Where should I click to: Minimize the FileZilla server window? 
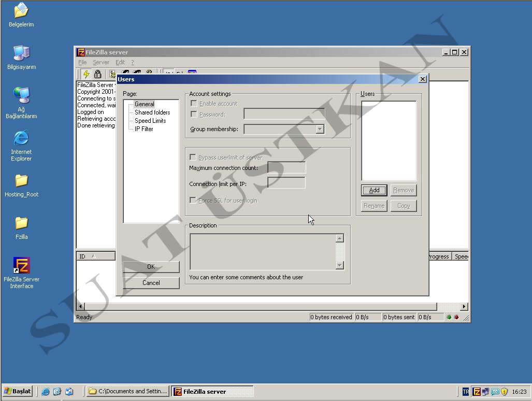447,52
